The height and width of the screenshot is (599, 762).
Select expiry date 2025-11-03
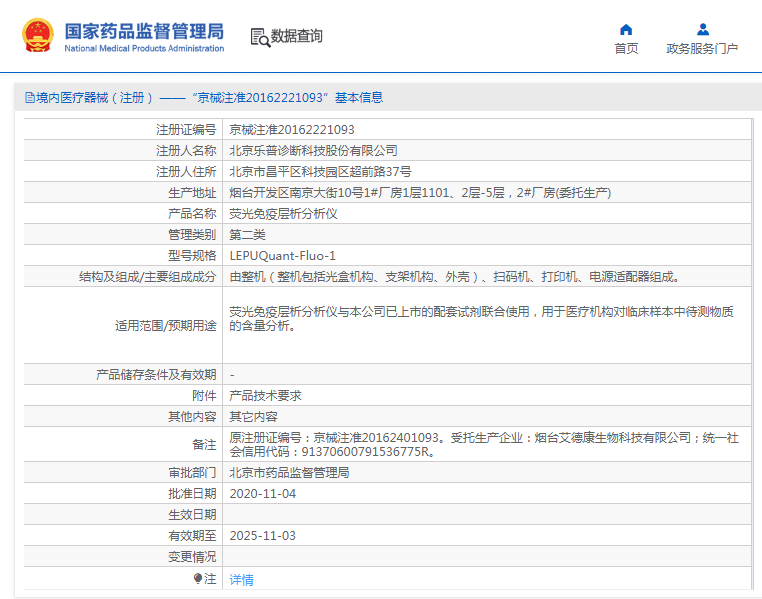click(262, 535)
